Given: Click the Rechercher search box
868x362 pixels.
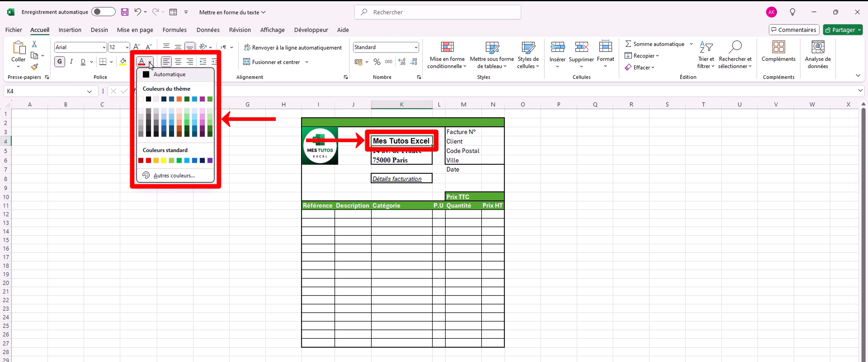Looking at the screenshot, I should 437,12.
